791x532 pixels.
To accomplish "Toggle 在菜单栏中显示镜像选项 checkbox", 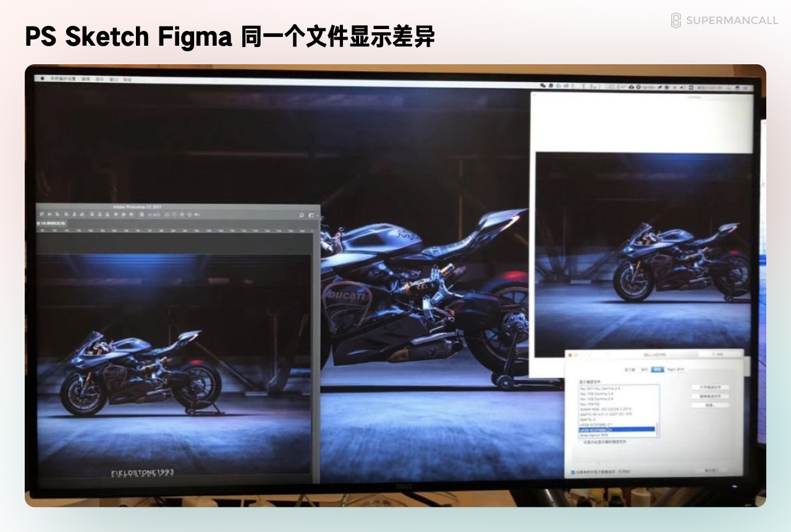I will click(x=573, y=472).
